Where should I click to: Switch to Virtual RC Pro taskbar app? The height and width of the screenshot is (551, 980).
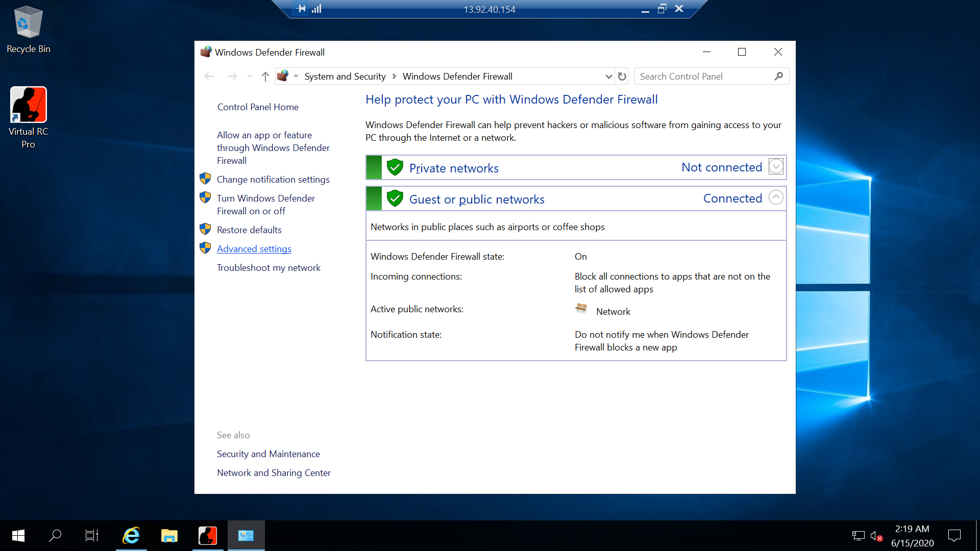208,536
